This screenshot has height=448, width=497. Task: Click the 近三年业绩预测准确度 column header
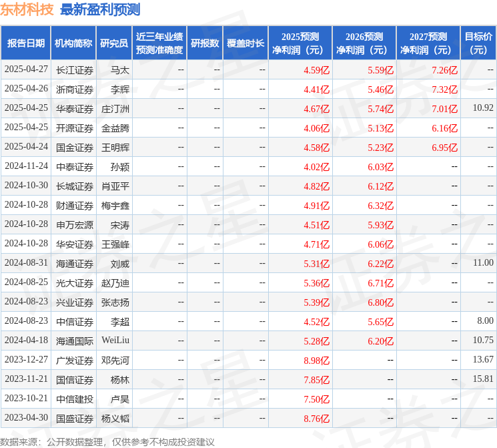(x=159, y=43)
